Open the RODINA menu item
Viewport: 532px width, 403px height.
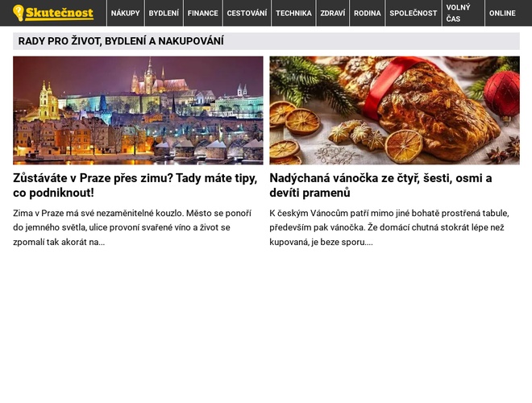coord(368,13)
